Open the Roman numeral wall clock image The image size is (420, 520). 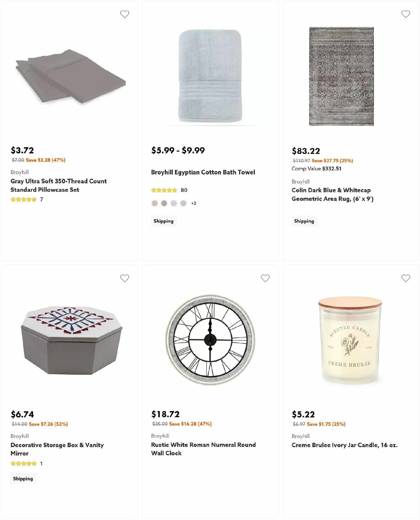(x=210, y=340)
